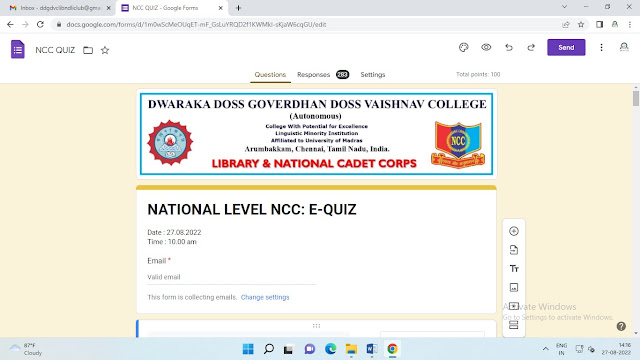The height and width of the screenshot is (360, 640).
Task: Open the Chrome profile icon
Action: (615, 24)
